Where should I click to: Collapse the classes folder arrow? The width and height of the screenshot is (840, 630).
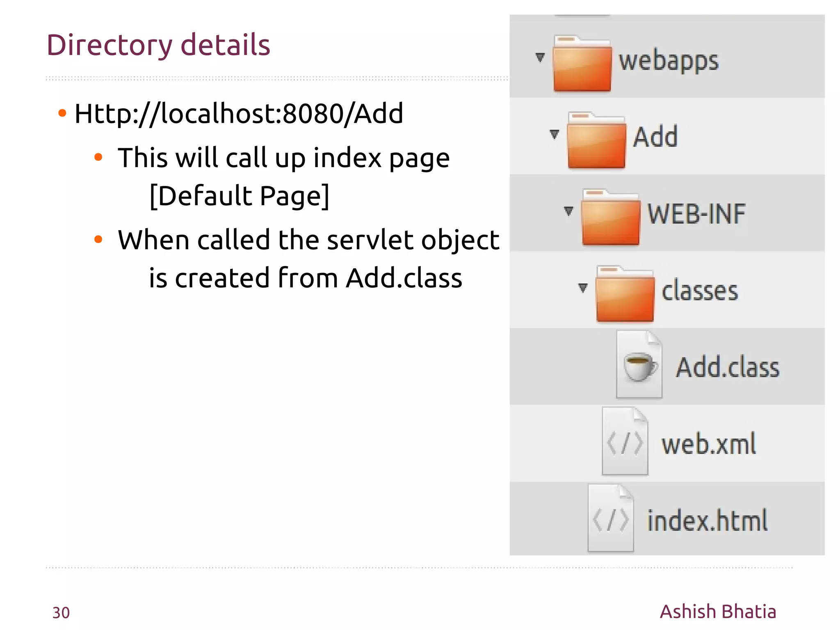pos(583,287)
